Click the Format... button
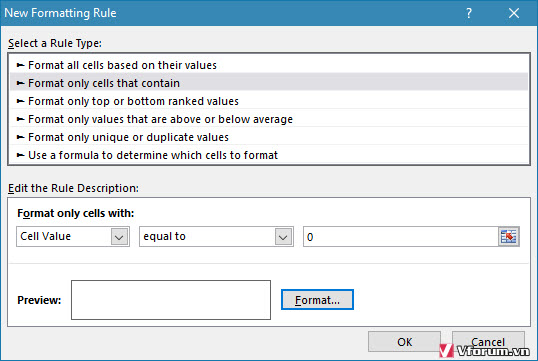This screenshot has width=538, height=361. [317, 300]
